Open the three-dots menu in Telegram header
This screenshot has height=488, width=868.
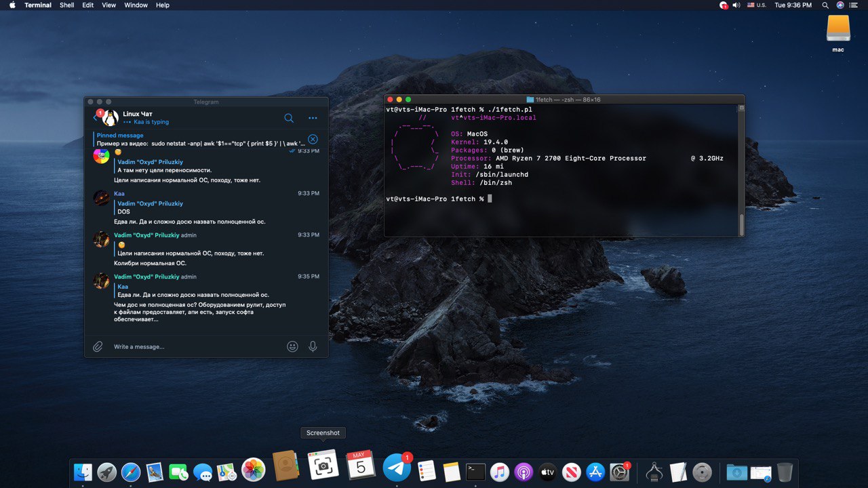pos(313,118)
